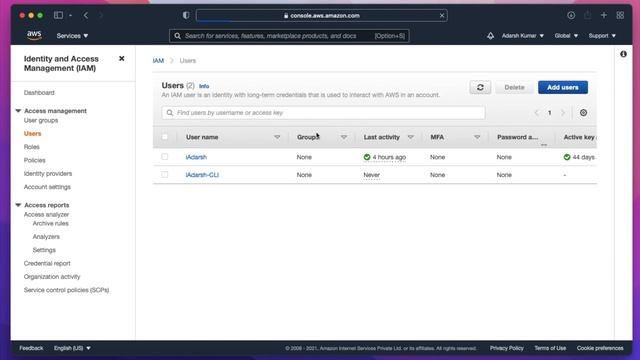
Task: Open Archive rules in sidebar
Action: pos(51,223)
